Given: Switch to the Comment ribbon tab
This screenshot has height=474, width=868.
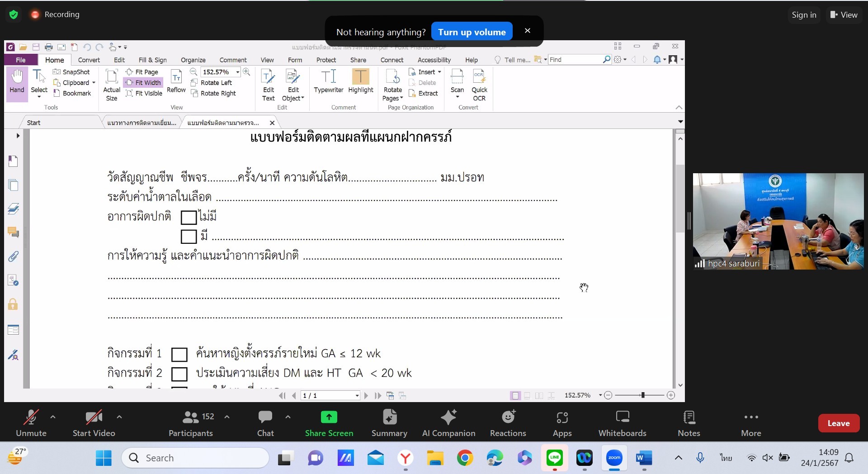Looking at the screenshot, I should click(233, 60).
